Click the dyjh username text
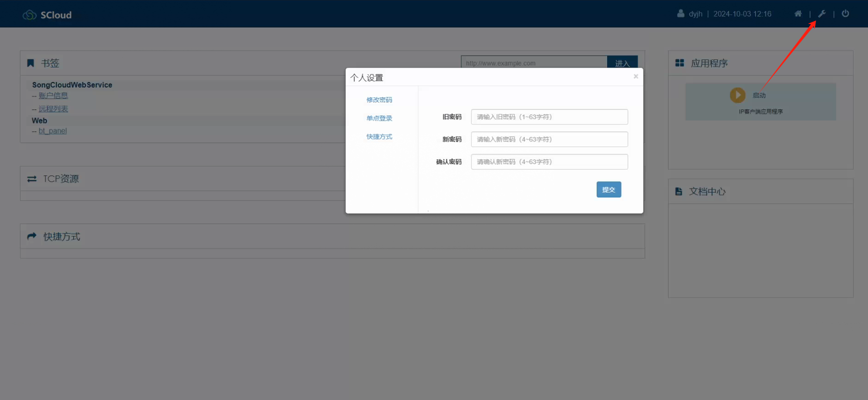 pyautogui.click(x=695, y=14)
